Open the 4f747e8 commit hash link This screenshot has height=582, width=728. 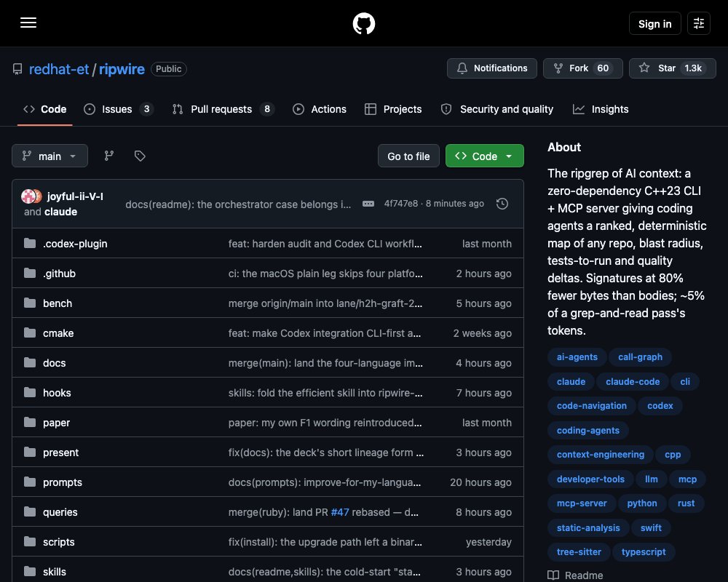[x=400, y=204]
